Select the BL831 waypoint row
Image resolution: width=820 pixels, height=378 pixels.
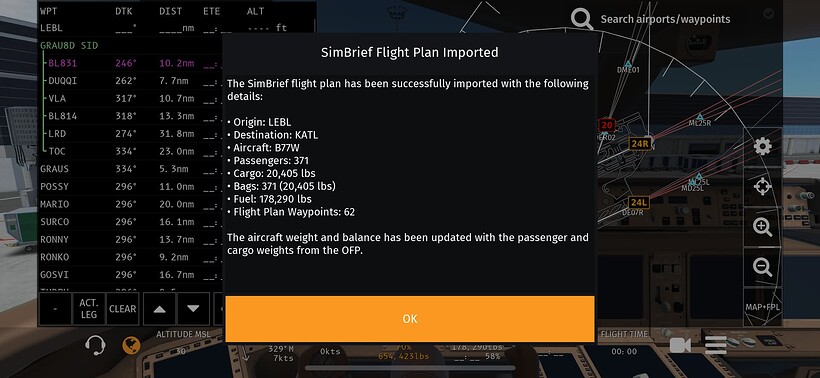point(132,63)
